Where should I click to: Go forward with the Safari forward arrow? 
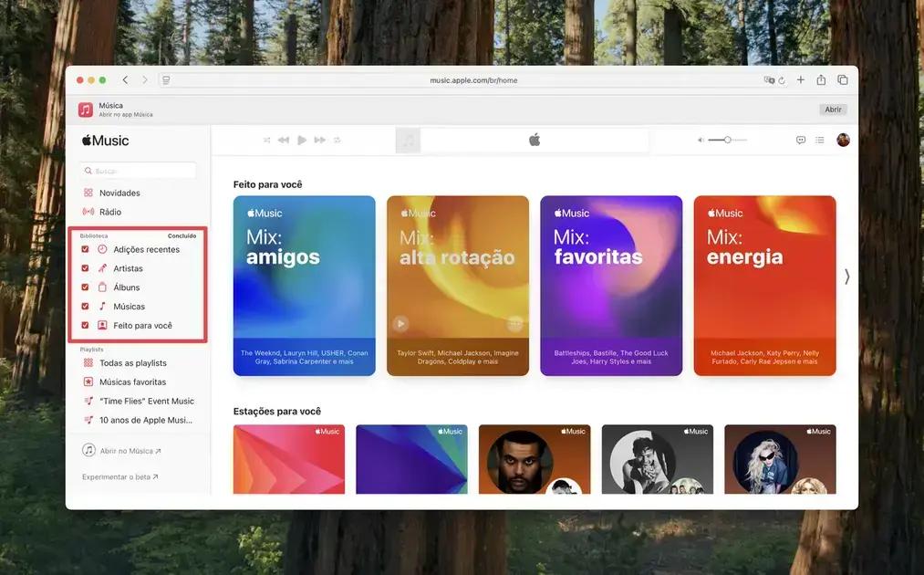point(145,79)
